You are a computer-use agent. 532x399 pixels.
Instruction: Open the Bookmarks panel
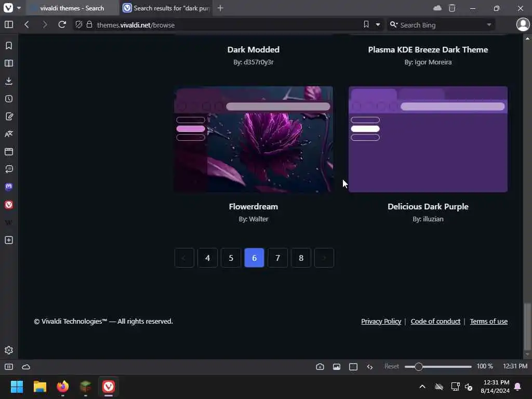9,46
